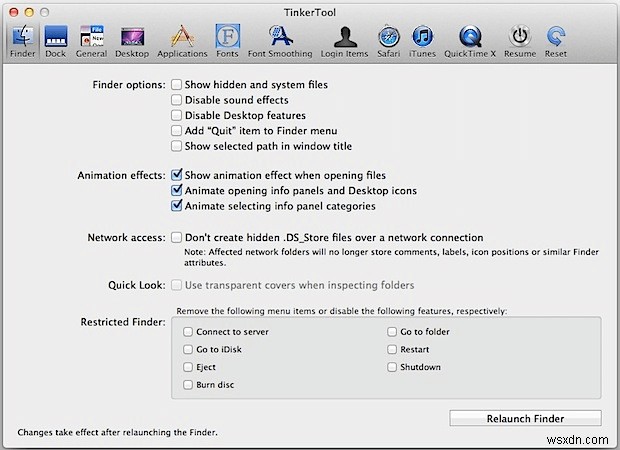Check the Connect to server restriction
Image resolution: width=620 pixels, height=450 pixels.
[188, 332]
